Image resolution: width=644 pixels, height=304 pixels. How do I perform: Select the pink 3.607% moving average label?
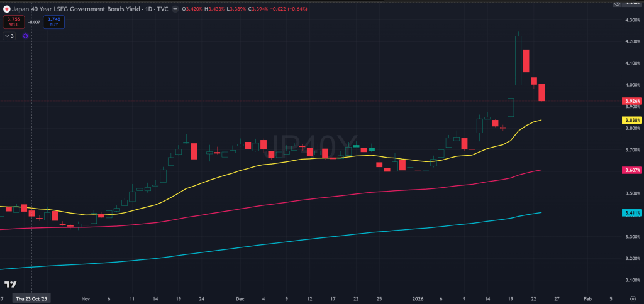coord(631,170)
